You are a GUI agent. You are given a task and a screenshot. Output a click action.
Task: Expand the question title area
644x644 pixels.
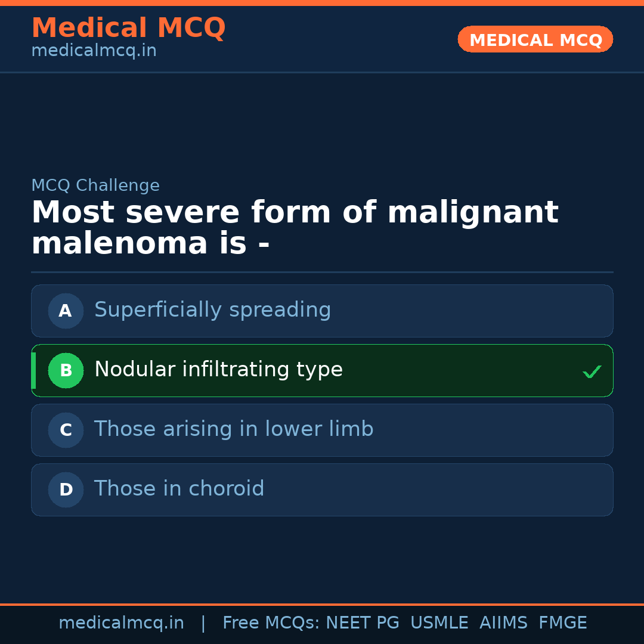coord(295,227)
